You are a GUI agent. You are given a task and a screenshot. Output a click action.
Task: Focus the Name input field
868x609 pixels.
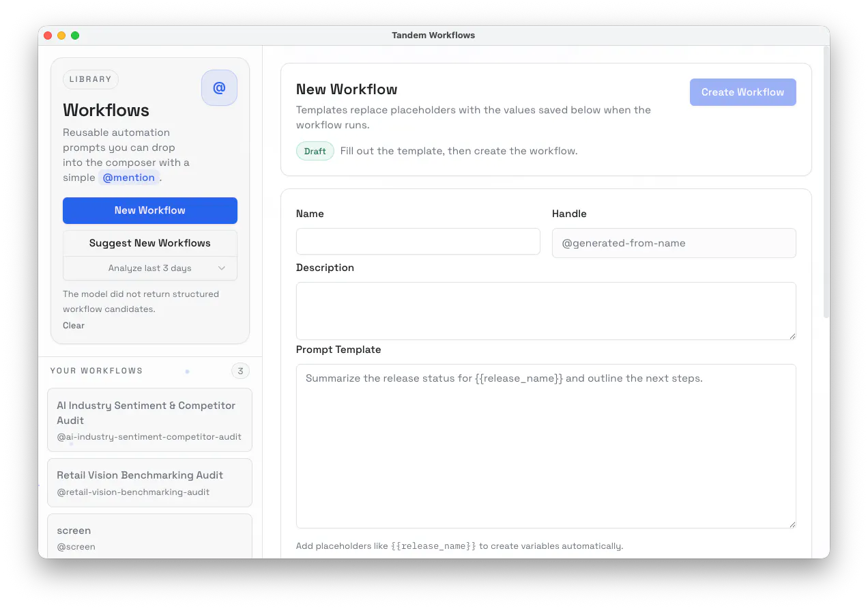(418, 242)
